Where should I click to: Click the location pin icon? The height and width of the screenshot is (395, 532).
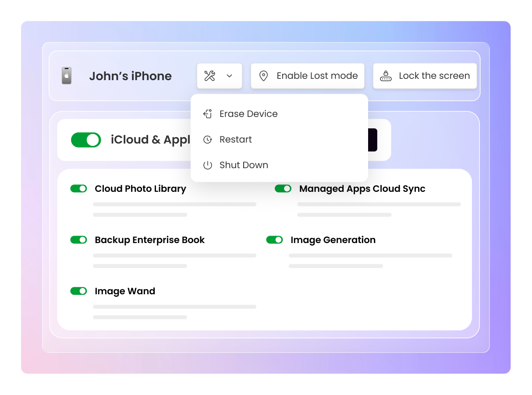pyautogui.click(x=263, y=76)
